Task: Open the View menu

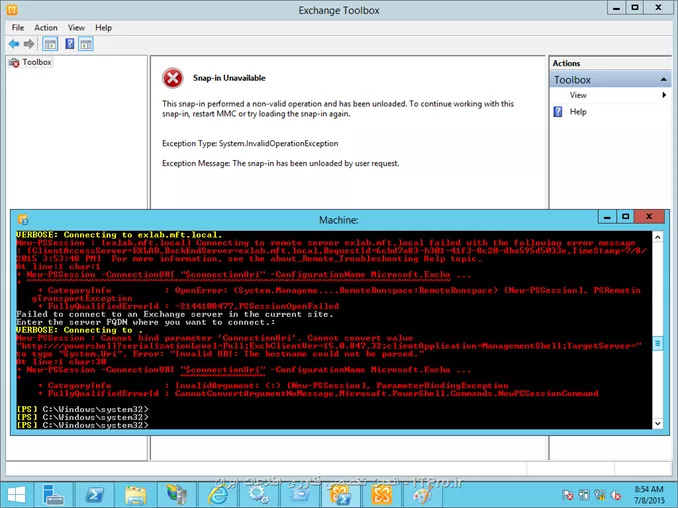Action: (x=76, y=28)
